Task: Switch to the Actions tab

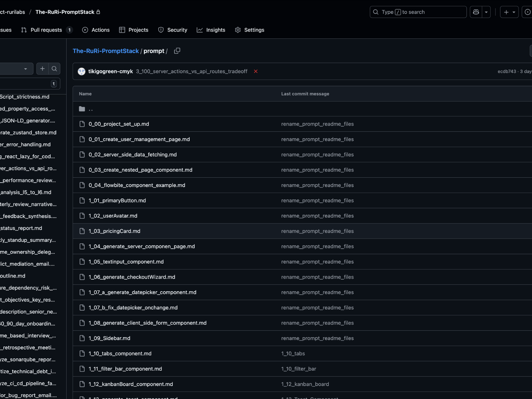Action: pos(96,30)
